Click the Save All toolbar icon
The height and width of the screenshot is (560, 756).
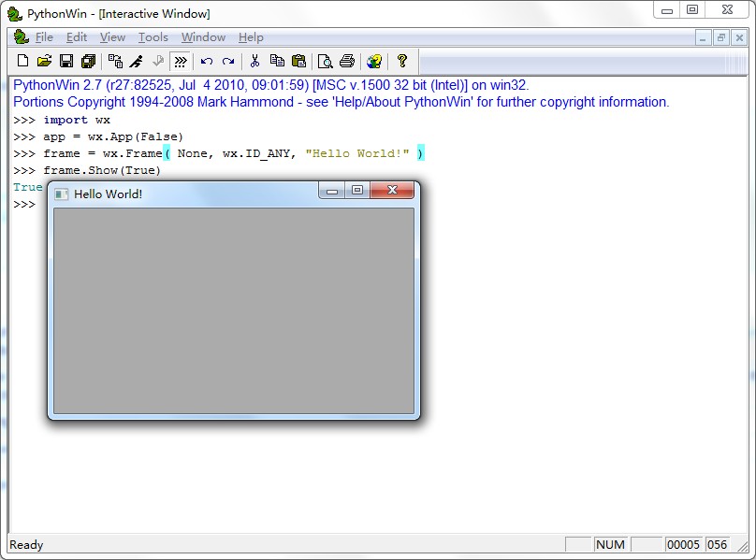89,61
